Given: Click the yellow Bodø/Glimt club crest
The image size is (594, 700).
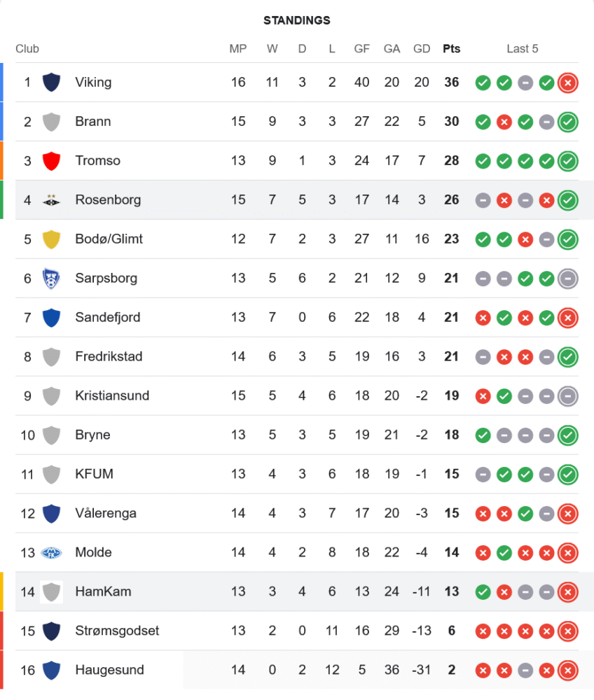Looking at the screenshot, I should (50, 239).
